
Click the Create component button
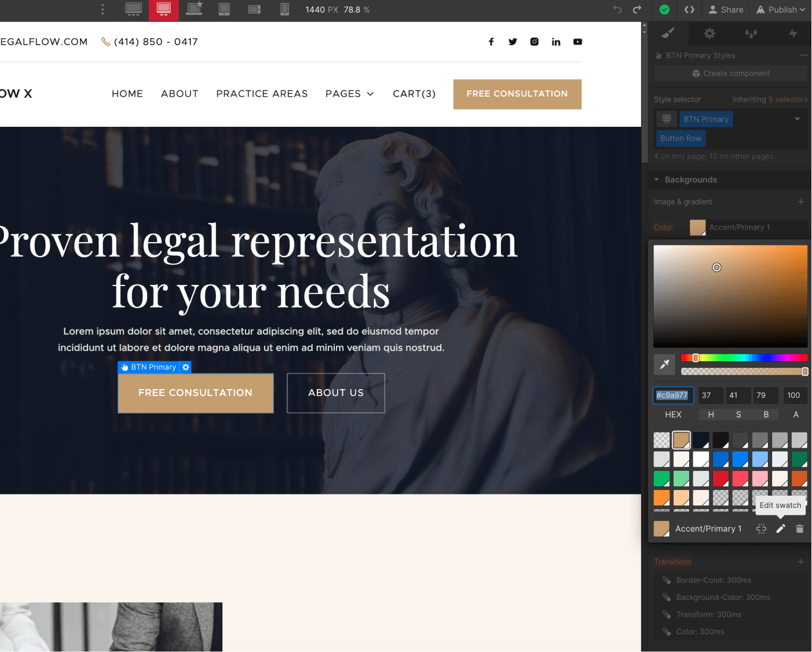click(730, 74)
